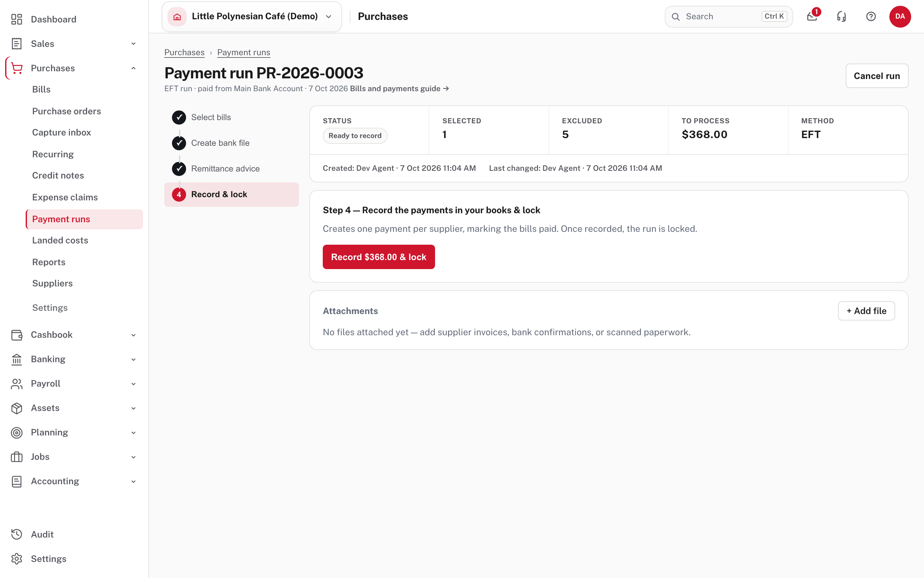Expand the Sales section chevron
Image resolution: width=924 pixels, height=578 pixels.
(x=133, y=44)
